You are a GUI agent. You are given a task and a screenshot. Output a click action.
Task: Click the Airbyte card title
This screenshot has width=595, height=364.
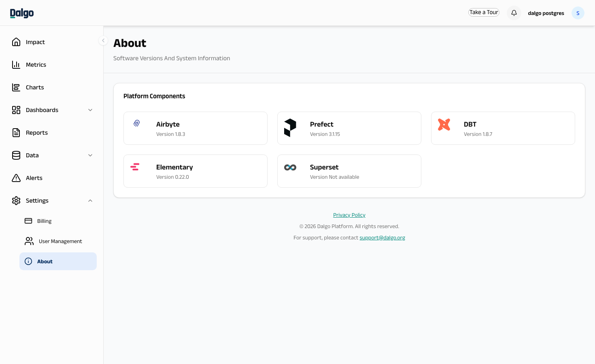click(x=168, y=124)
